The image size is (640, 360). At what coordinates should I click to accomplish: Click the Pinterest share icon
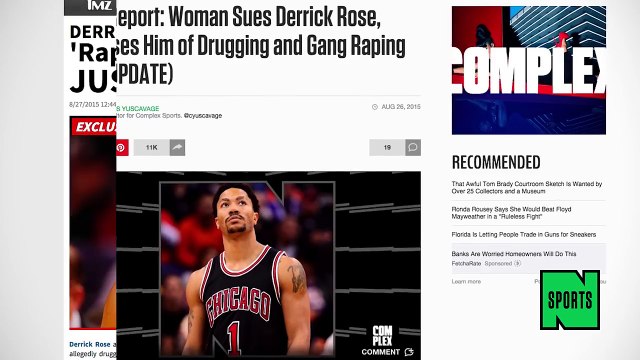click(x=122, y=147)
